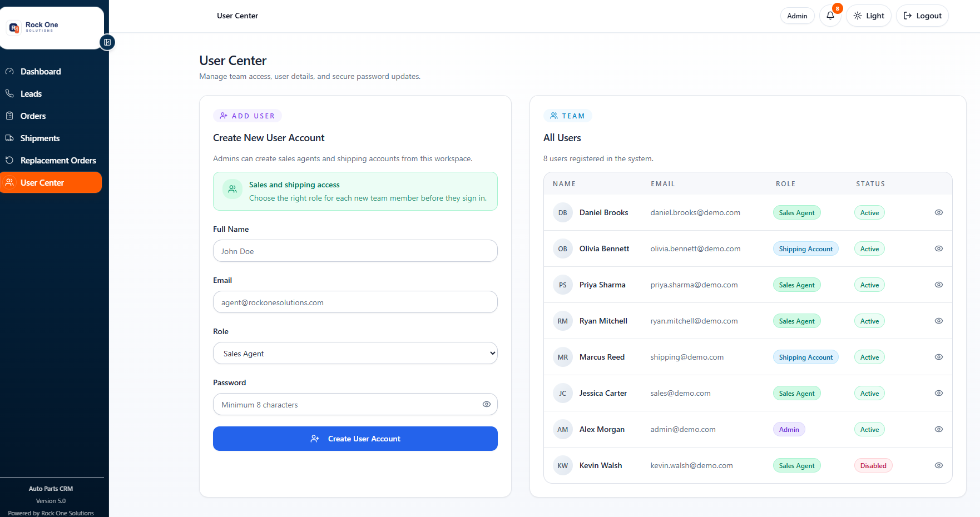Select the email sales@demo.com
The height and width of the screenshot is (517, 980).
click(680, 393)
